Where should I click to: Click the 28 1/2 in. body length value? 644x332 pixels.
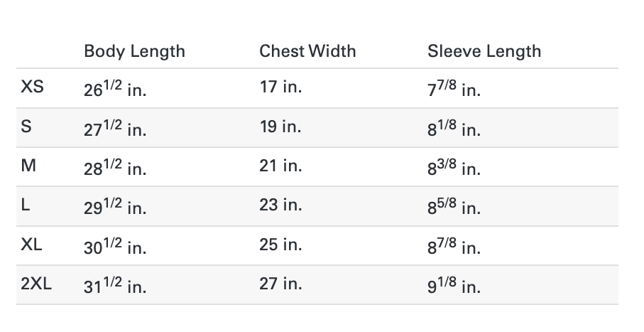(115, 167)
